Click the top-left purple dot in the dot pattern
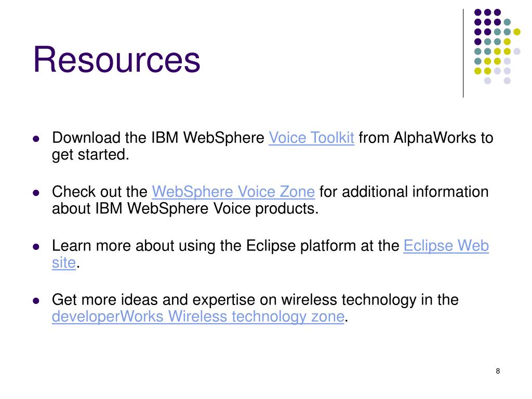 point(478,12)
